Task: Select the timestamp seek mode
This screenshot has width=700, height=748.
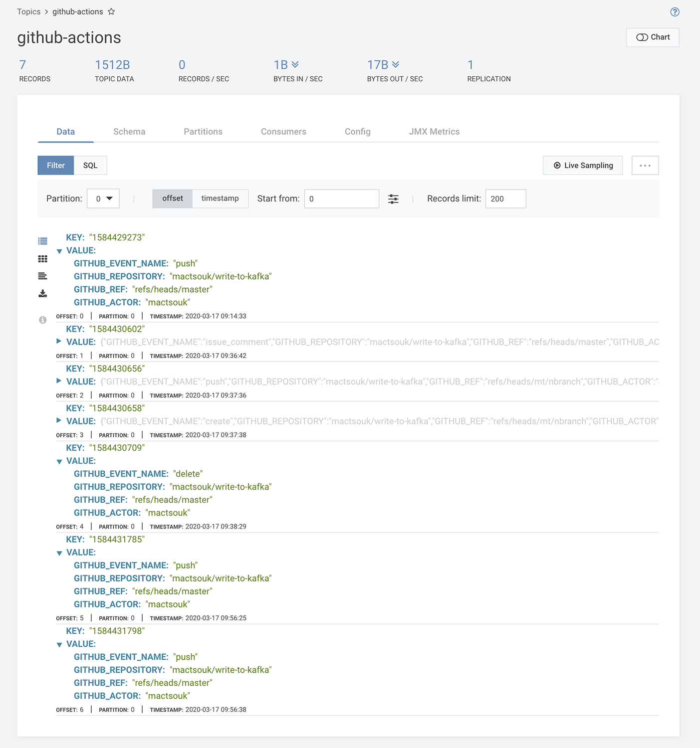Action: 220,198
